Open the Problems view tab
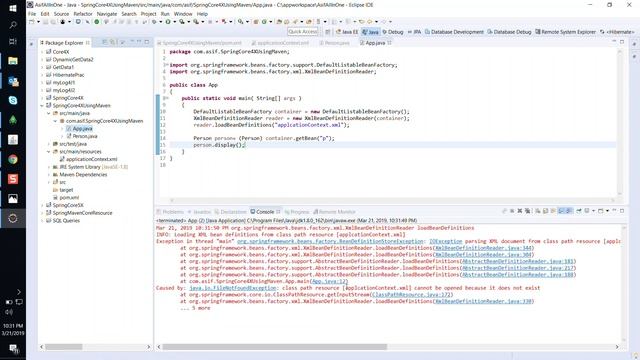 point(170,211)
